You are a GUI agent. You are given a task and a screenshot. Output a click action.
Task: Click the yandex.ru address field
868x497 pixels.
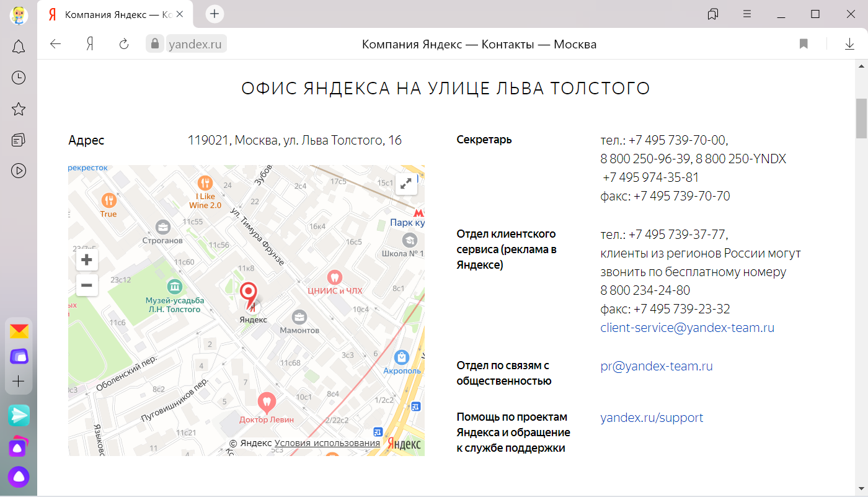pyautogui.click(x=195, y=44)
